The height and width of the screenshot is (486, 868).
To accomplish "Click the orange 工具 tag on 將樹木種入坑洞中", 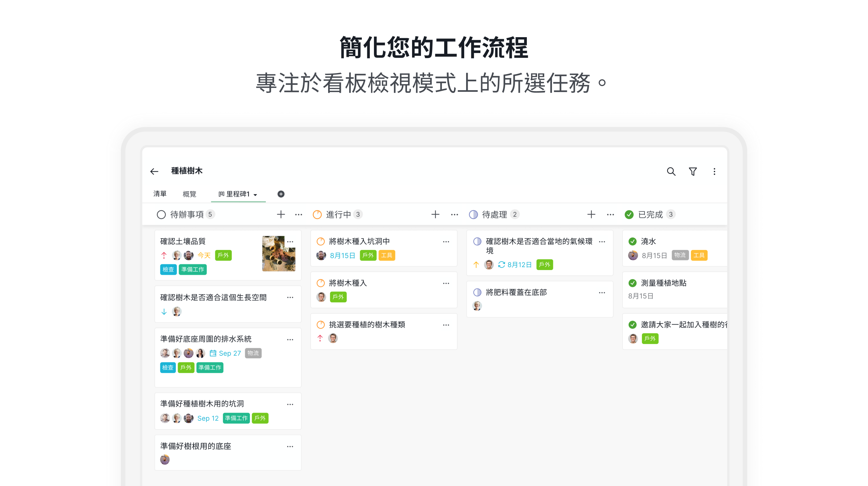I will (x=387, y=255).
